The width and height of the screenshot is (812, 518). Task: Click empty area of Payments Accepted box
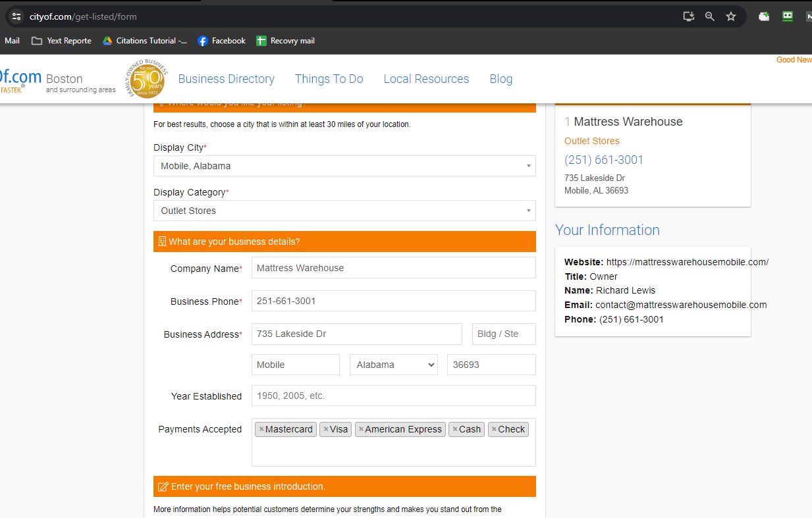(394, 453)
